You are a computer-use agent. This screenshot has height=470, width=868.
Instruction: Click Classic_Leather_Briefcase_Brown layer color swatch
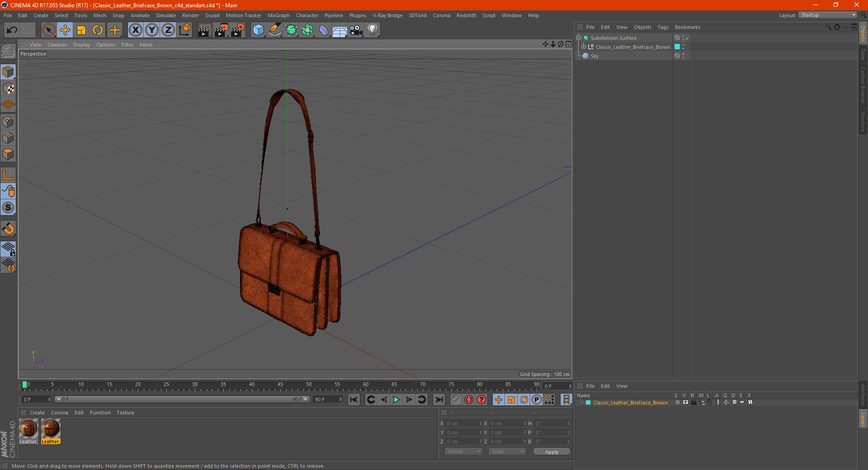pos(588,403)
